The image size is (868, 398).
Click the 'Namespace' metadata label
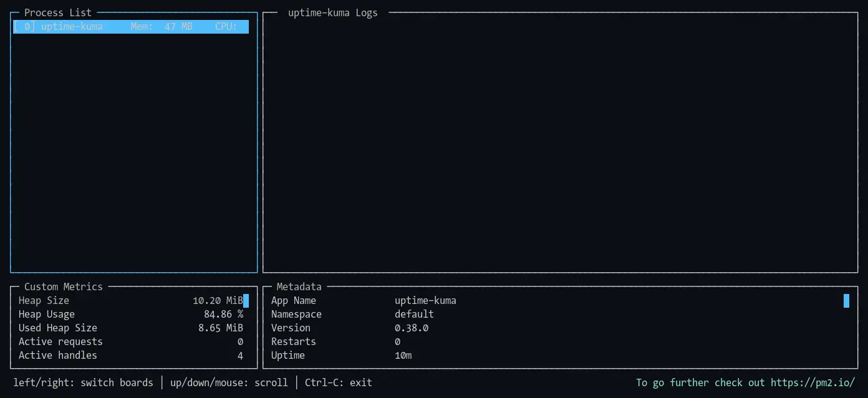[x=296, y=315]
